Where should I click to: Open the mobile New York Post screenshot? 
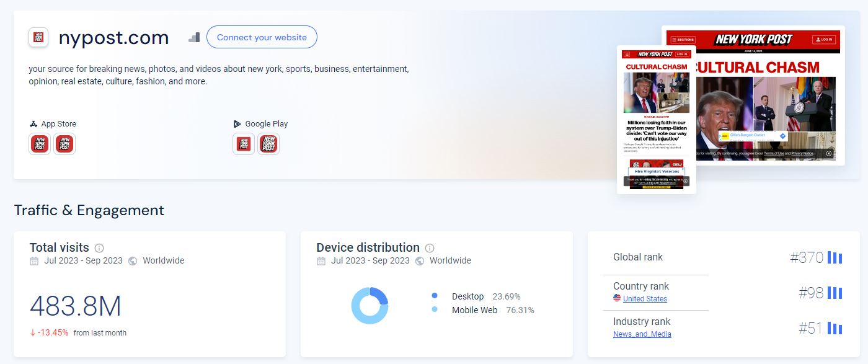[657, 120]
